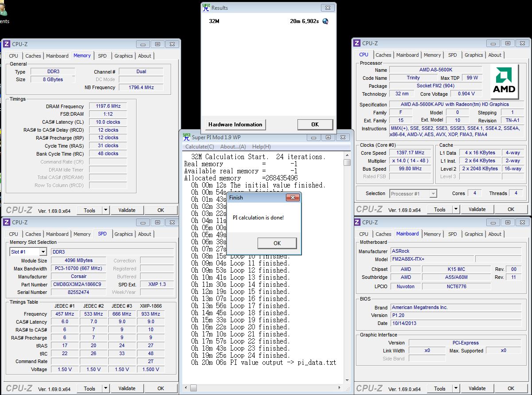Click the NB Frequency value 1796.4 MHz
Screen dimensions: 532x395
pyautogui.click(x=141, y=88)
